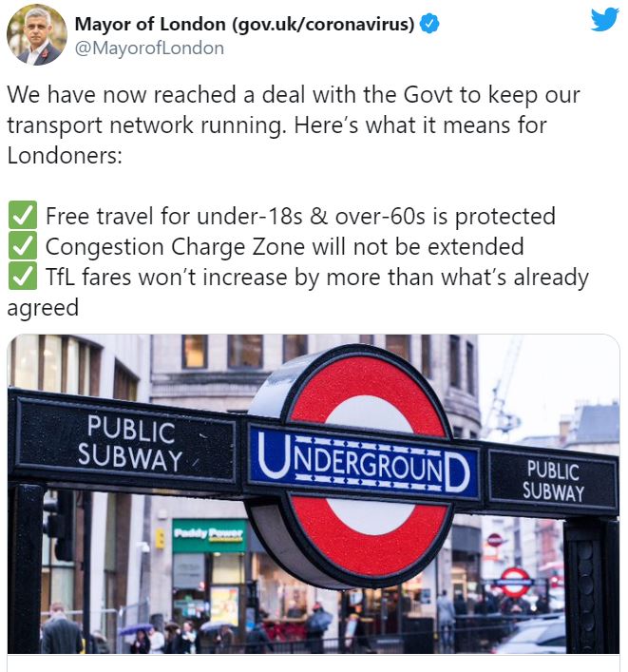Viewport: 628px width, 672px height.
Task: Open the Mayor of London display name
Action: point(244,24)
